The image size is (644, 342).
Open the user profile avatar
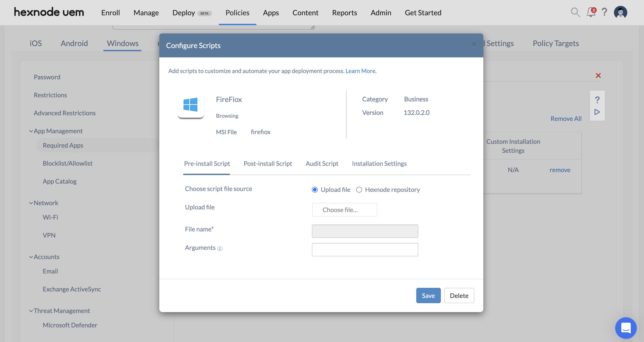(620, 12)
